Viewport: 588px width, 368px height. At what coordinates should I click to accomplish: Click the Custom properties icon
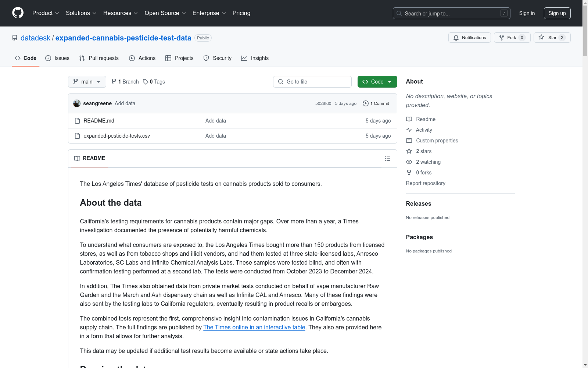click(x=409, y=141)
